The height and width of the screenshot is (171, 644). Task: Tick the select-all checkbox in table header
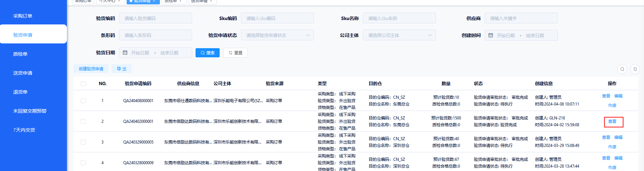83,84
